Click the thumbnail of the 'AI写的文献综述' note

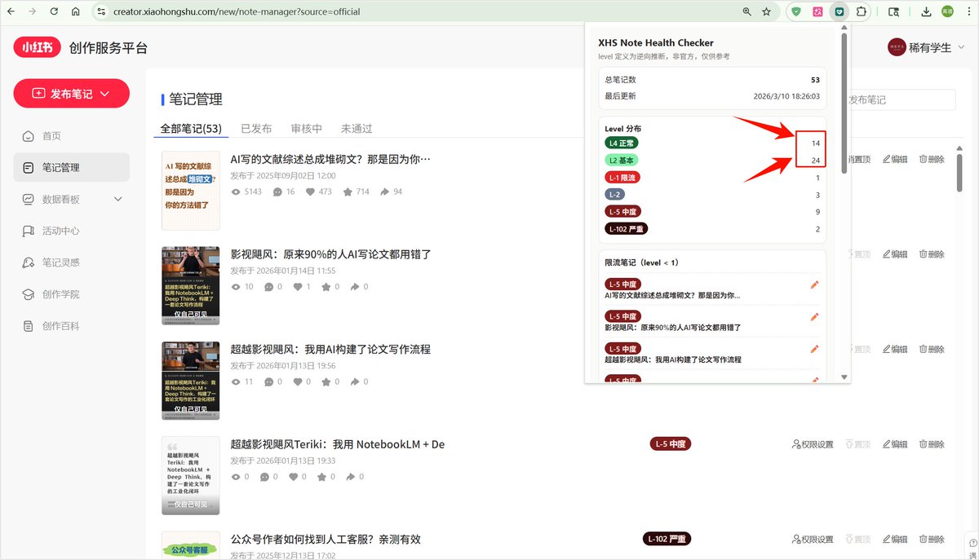point(190,191)
